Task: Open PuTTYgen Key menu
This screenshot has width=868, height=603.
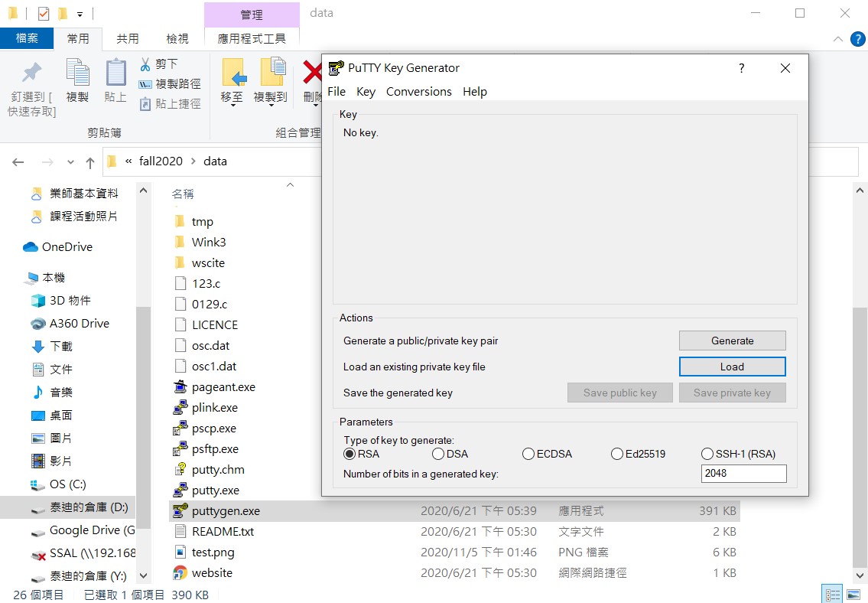Action: coord(366,91)
